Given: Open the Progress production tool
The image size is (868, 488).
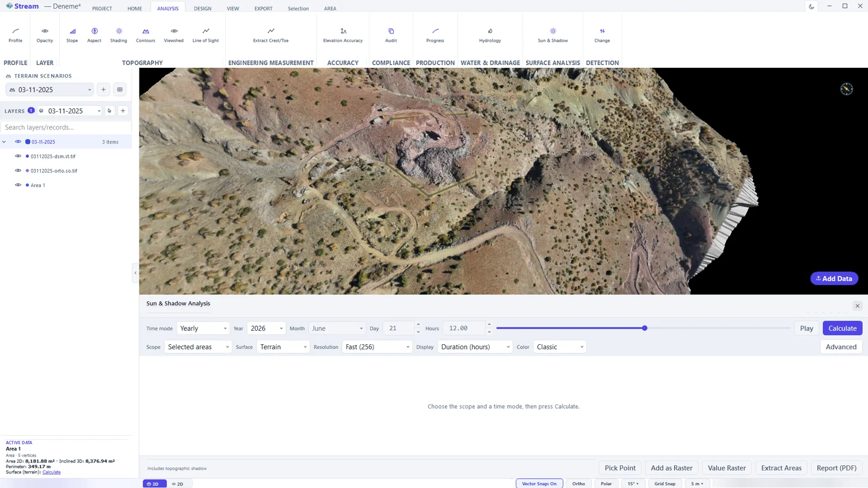Looking at the screenshot, I should coord(435,35).
